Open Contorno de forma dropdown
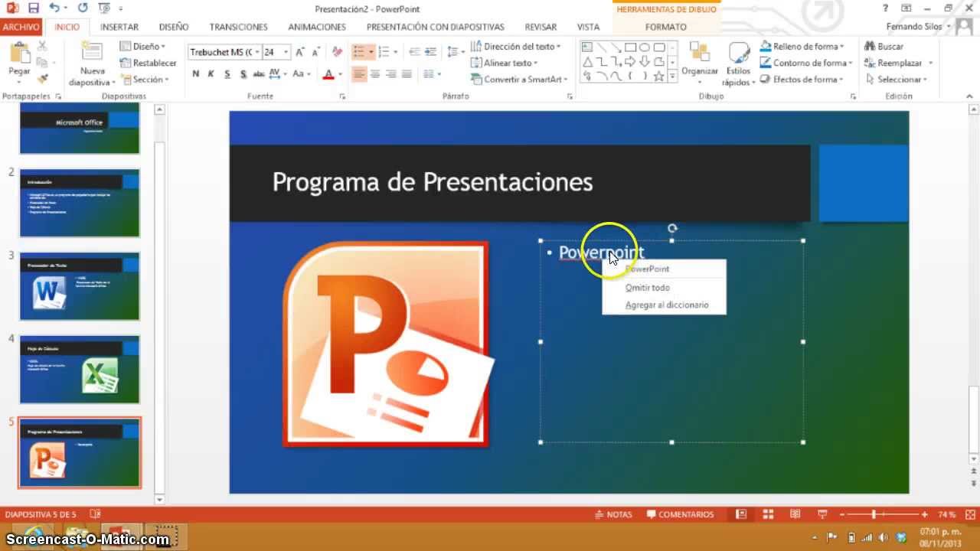 coord(805,63)
